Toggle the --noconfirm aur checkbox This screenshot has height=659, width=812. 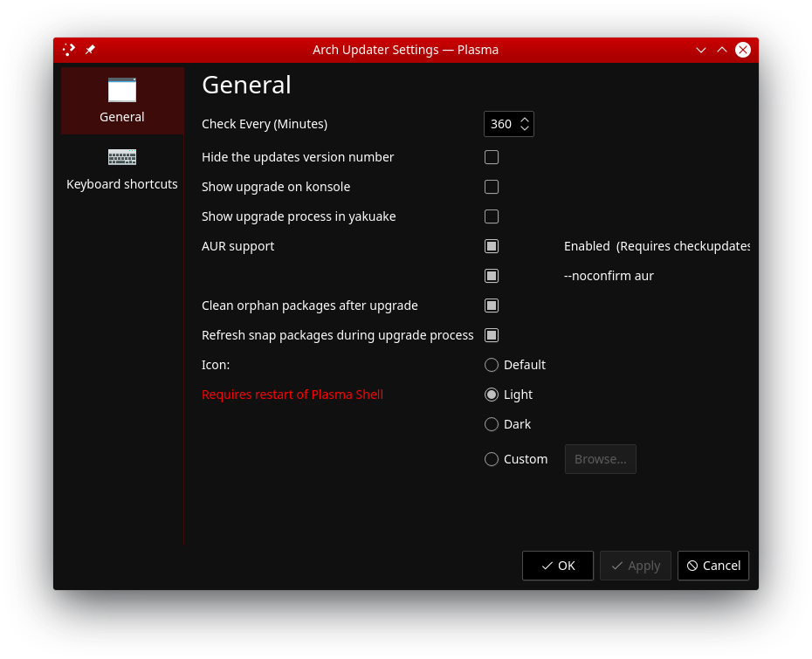492,276
